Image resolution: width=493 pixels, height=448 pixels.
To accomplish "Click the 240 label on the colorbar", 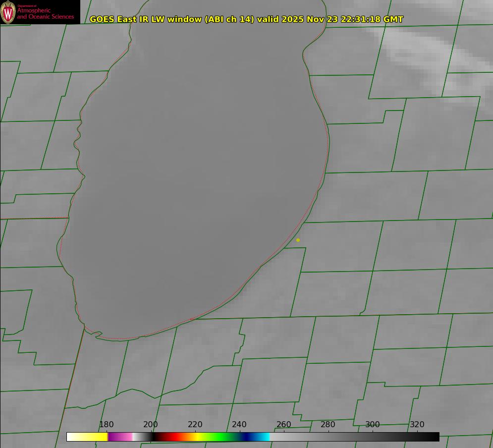I will (x=239, y=424).
